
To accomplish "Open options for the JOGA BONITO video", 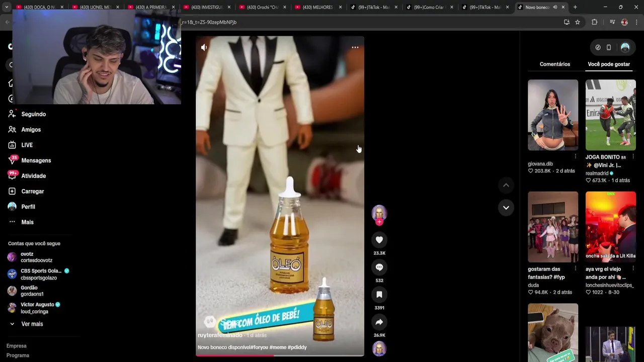I will coord(633,157).
